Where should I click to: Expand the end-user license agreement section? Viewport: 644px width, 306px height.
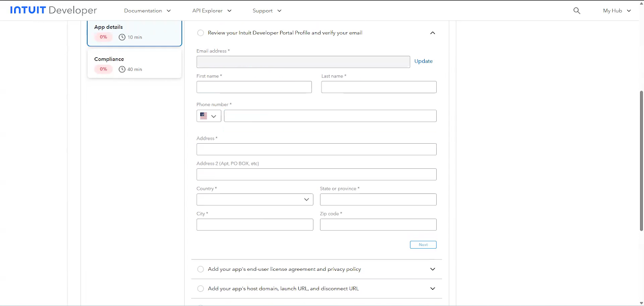click(x=432, y=269)
